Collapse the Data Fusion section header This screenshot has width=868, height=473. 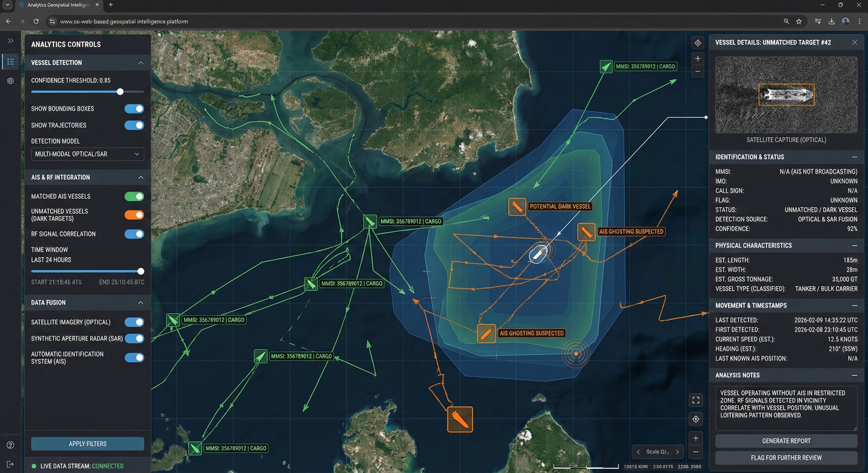pos(141,303)
